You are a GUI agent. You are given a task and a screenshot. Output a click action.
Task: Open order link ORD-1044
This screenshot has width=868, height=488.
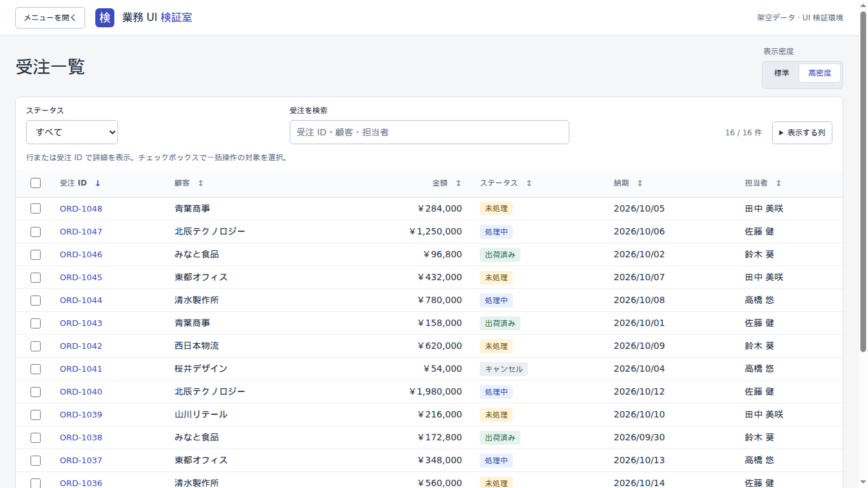click(81, 300)
